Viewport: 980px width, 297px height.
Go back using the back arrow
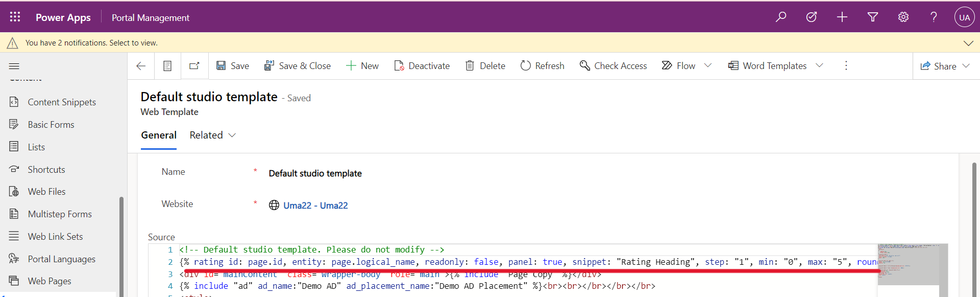coord(141,66)
